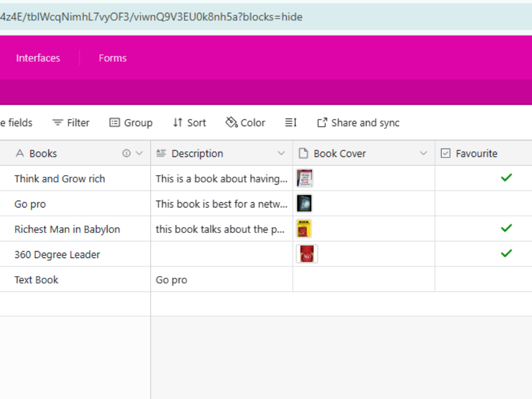The width and height of the screenshot is (532, 399).
Task: Uncheck Favourite for 360 Degree Leader
Action: (x=506, y=253)
